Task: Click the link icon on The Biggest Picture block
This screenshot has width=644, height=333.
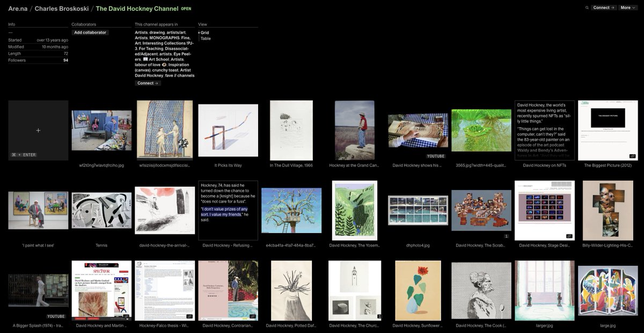Action: [632, 156]
